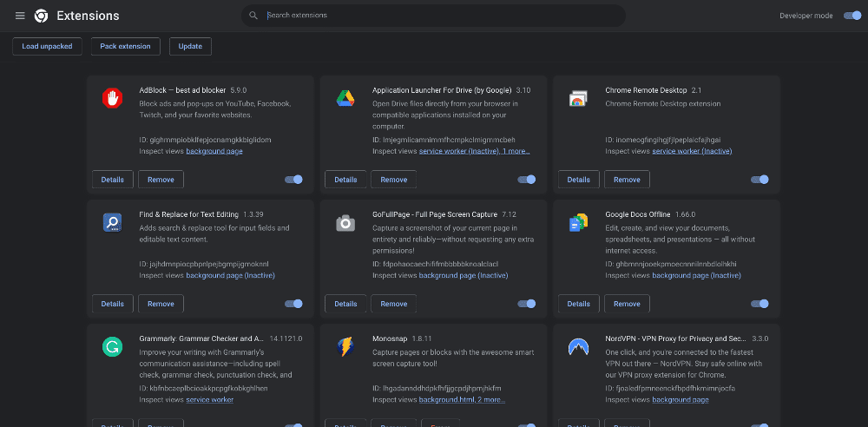Expand Monosnap '2 more...' views link

(491, 400)
